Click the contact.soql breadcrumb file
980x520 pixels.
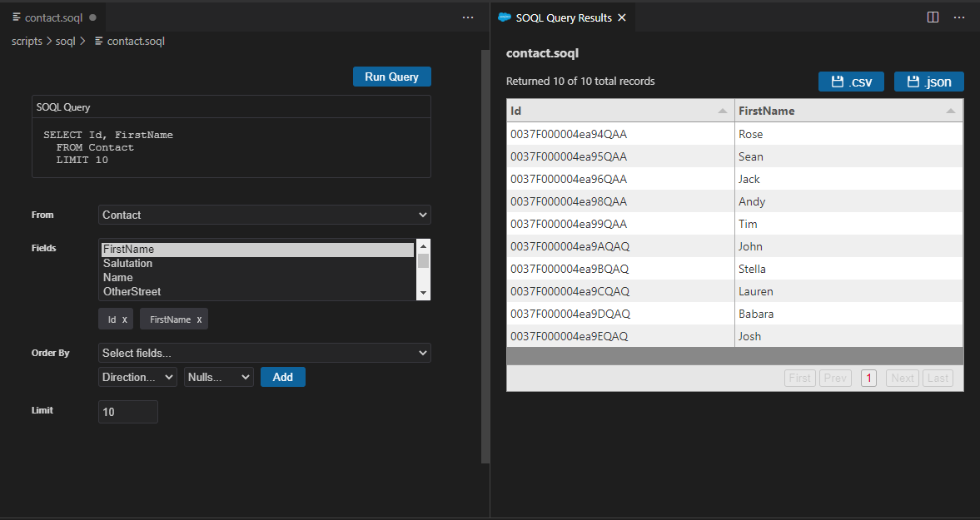pyautogui.click(x=129, y=42)
